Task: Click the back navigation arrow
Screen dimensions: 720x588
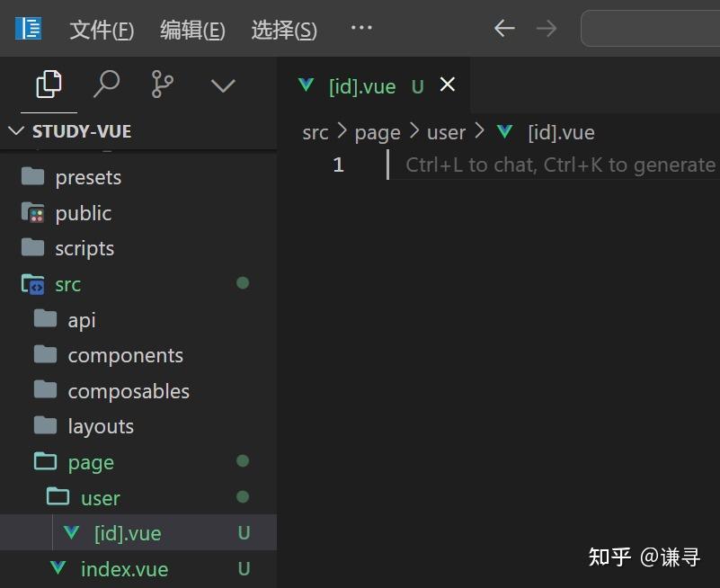Action: pyautogui.click(x=503, y=28)
